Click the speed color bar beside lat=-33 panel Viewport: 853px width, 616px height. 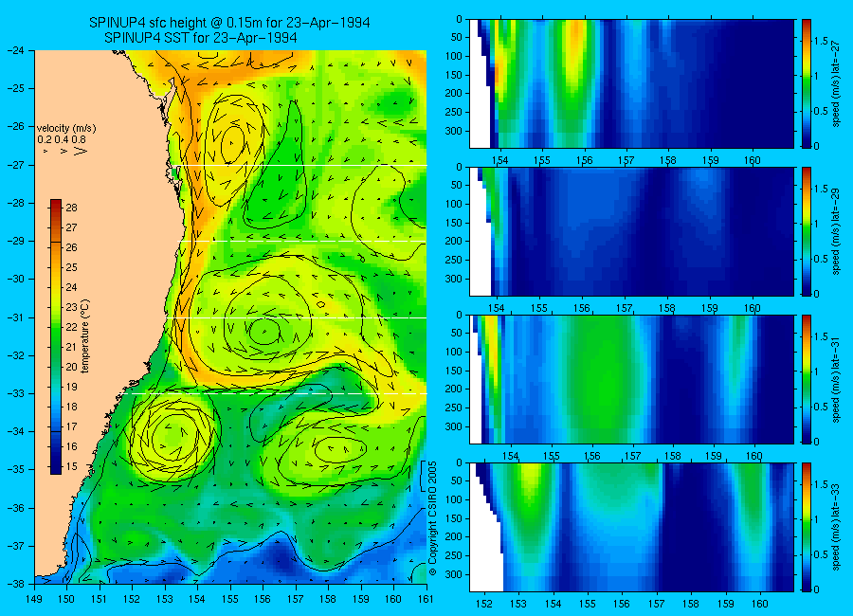coord(806,527)
